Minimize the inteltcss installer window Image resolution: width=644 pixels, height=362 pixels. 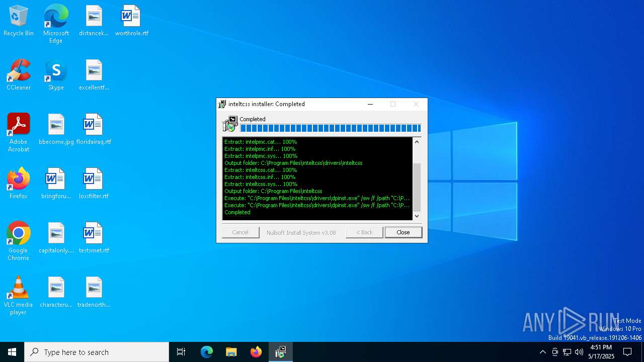[370, 104]
